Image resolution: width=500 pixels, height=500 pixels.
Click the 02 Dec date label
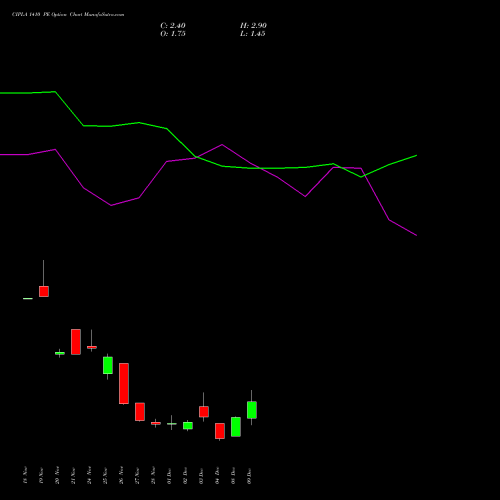[x=185, y=475]
